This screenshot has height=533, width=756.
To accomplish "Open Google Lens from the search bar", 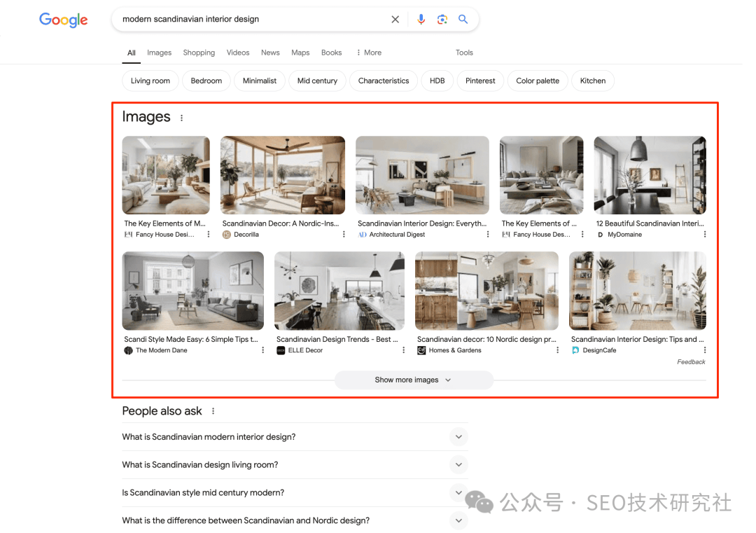I will 442,19.
